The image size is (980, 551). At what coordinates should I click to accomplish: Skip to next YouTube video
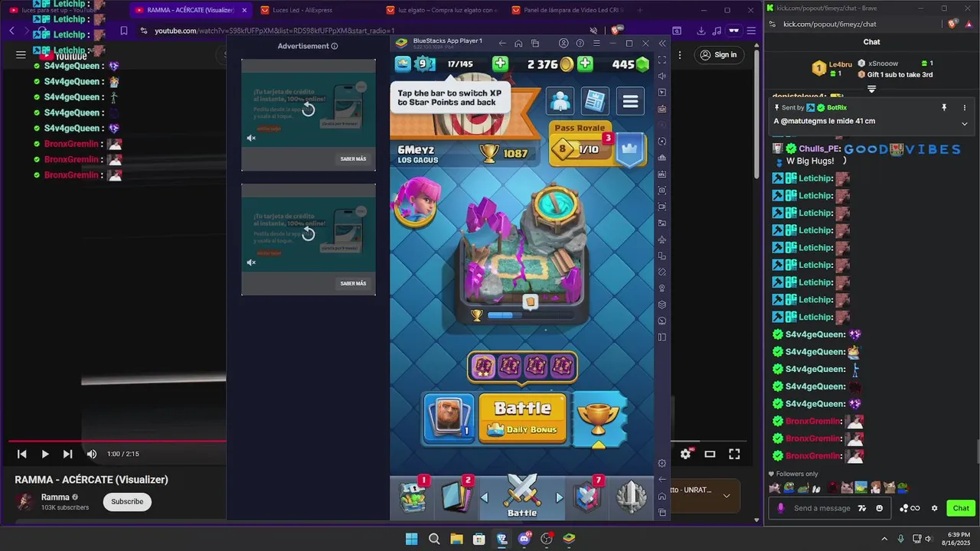coord(67,454)
